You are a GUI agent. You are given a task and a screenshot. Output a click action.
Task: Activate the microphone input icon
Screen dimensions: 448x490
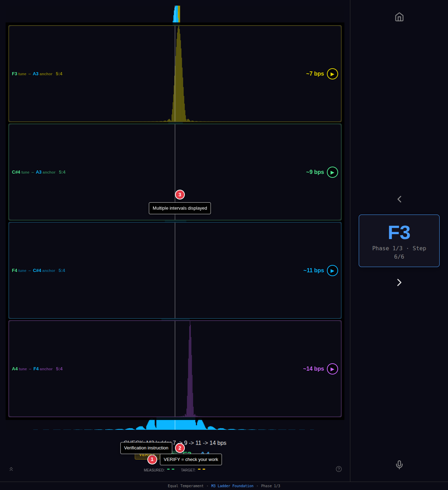(x=399, y=465)
